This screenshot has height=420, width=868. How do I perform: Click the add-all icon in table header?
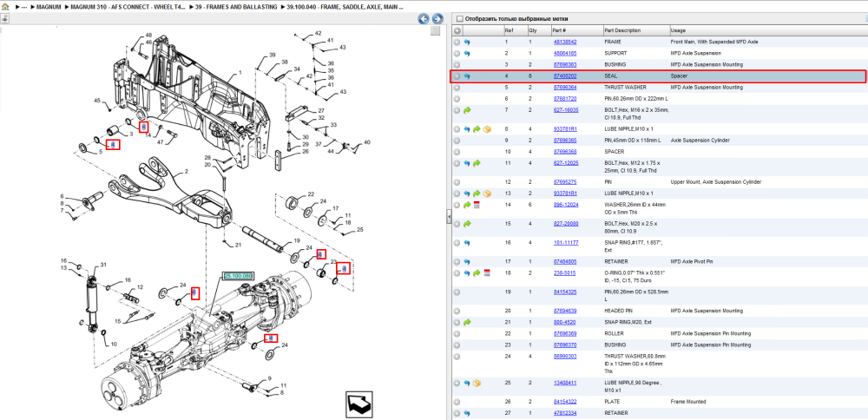click(457, 30)
